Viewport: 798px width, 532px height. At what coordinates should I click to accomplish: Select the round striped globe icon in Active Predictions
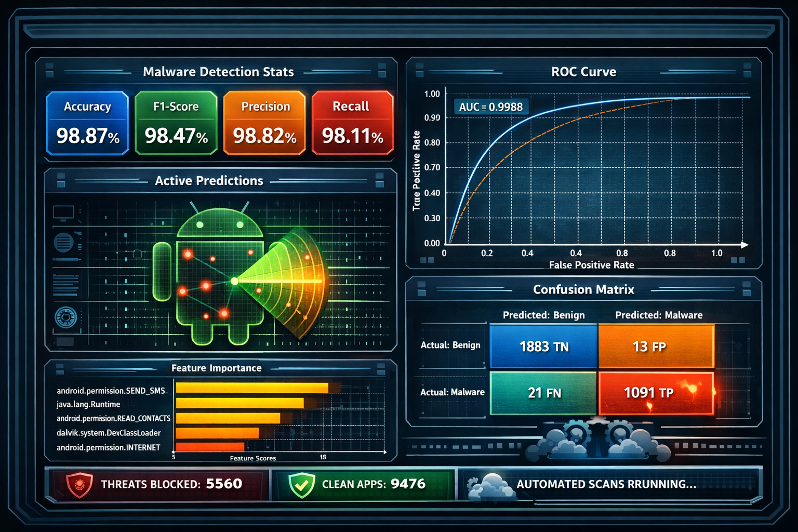(63, 243)
